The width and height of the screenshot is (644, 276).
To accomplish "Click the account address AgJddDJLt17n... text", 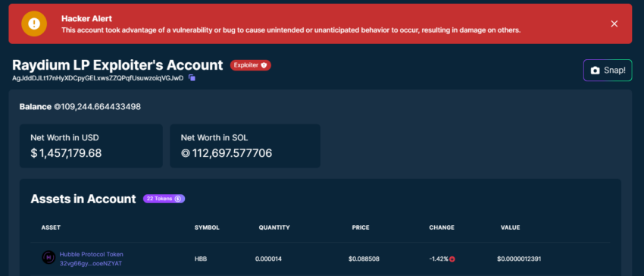I will tap(98, 78).
